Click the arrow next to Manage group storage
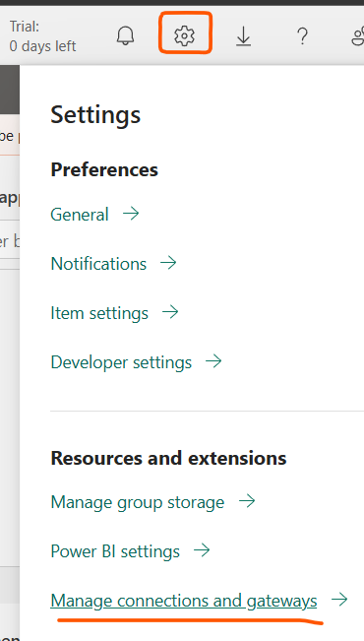The width and height of the screenshot is (364, 641). (247, 501)
